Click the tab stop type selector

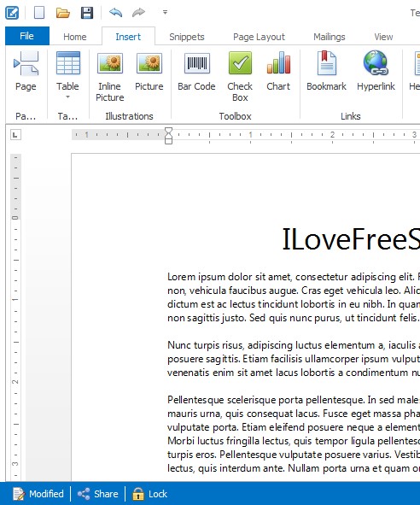point(15,135)
